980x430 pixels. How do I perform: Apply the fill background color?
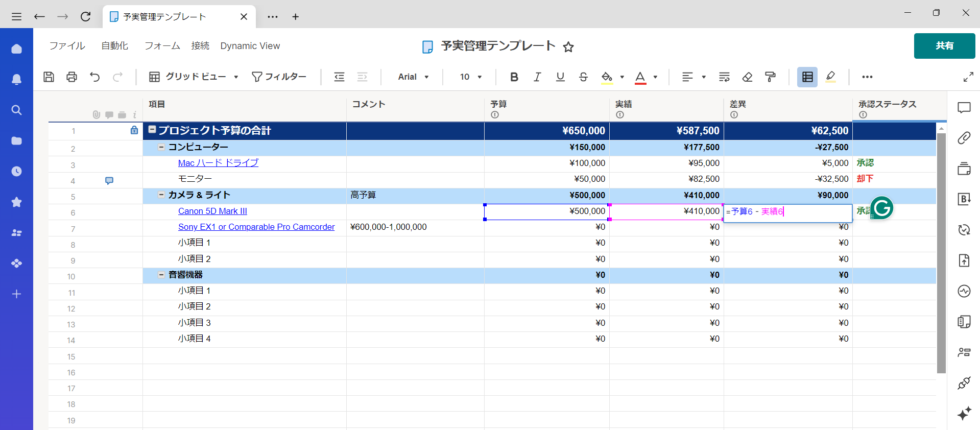607,77
